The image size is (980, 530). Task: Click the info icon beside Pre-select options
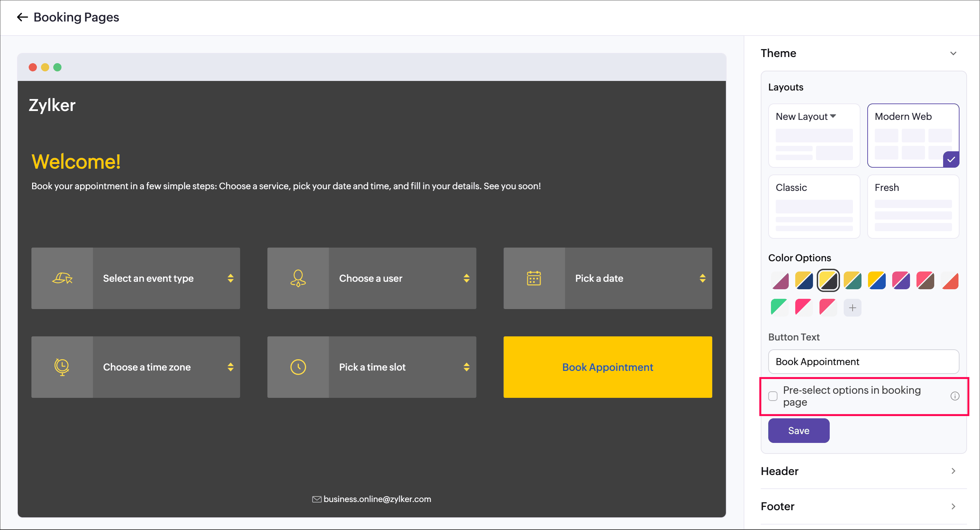tap(954, 396)
